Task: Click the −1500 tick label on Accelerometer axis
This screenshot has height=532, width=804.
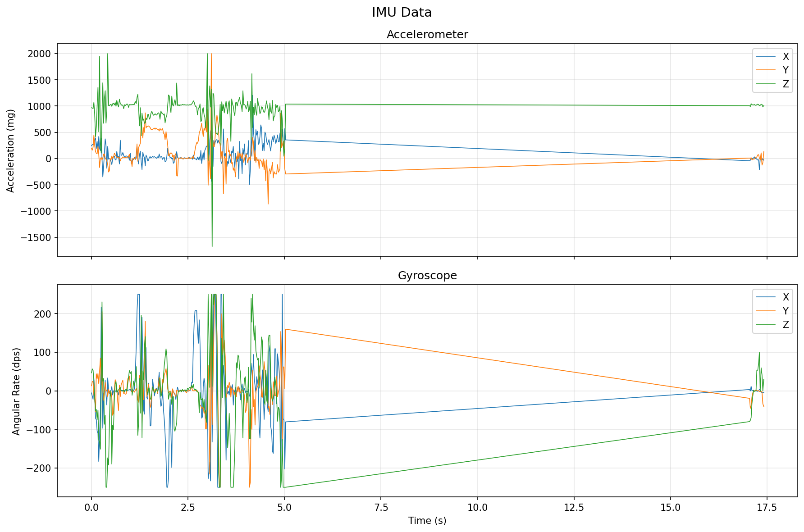Action: click(x=37, y=237)
